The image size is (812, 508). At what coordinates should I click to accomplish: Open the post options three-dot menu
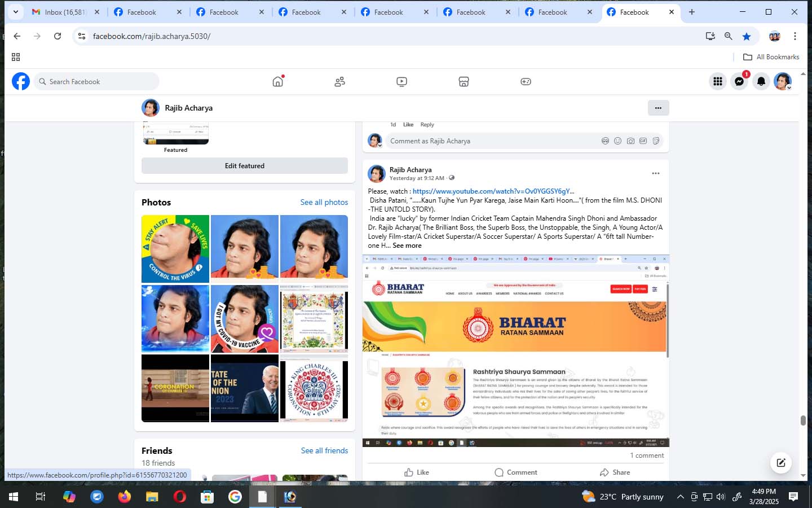pyautogui.click(x=656, y=174)
